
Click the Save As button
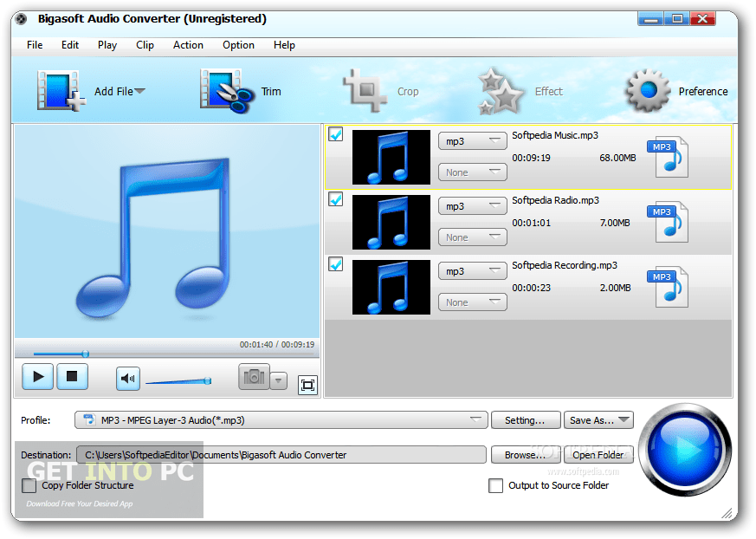point(598,419)
